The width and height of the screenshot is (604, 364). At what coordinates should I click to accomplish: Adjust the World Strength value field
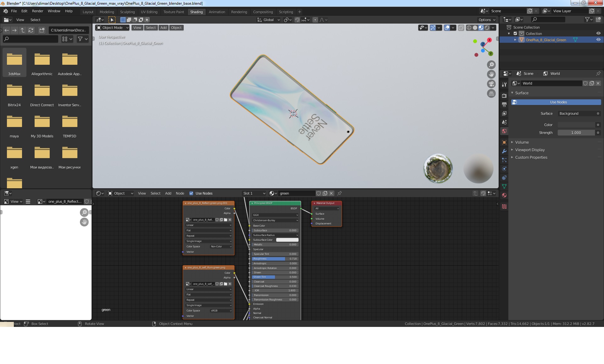pos(576,133)
